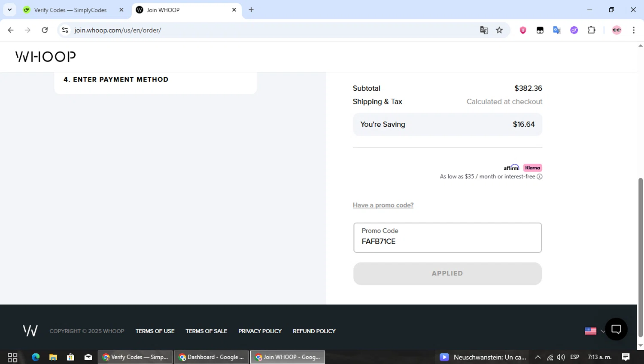The width and height of the screenshot is (644, 364).
Task: Go back to previous page
Action: tap(11, 30)
